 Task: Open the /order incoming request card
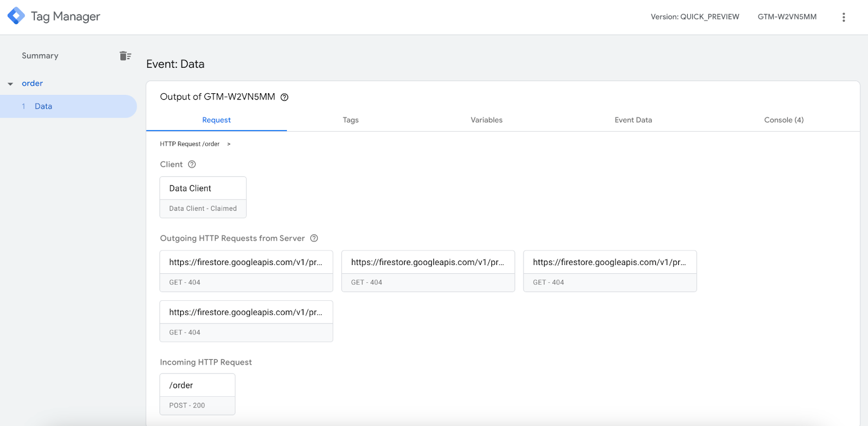[197, 394]
